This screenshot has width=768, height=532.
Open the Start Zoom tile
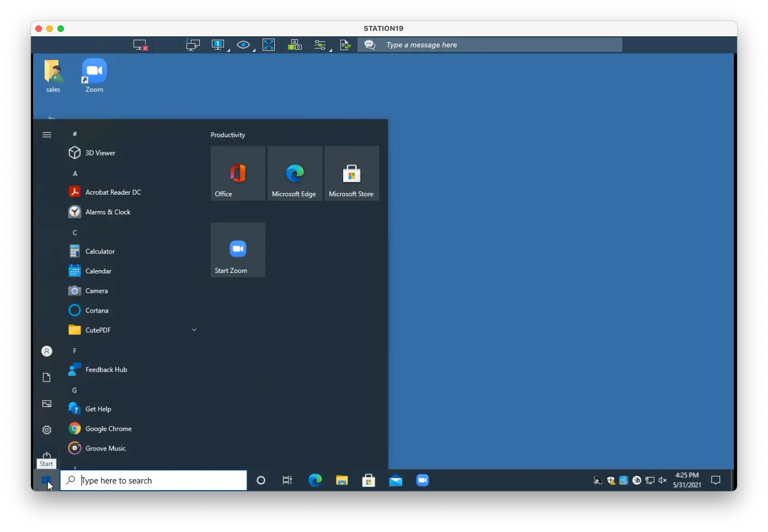(238, 250)
